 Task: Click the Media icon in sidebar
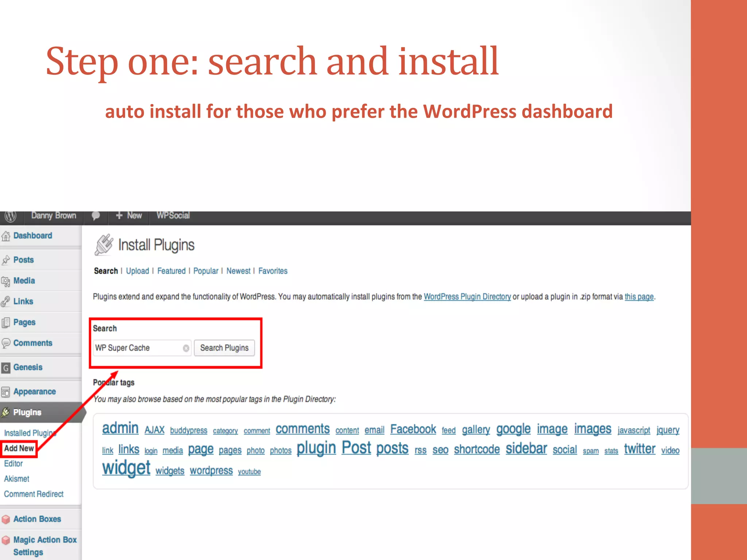point(6,281)
